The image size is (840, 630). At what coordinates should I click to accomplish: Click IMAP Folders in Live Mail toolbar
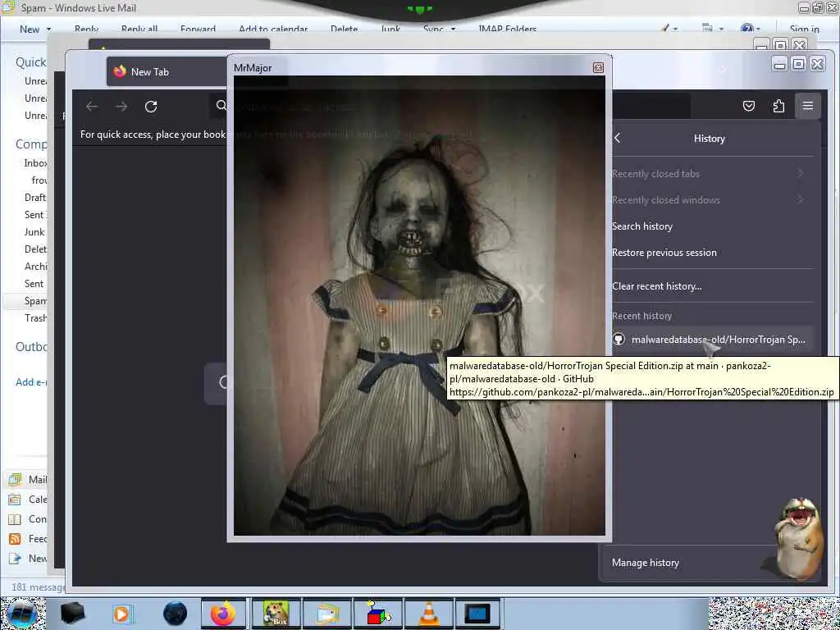point(507,29)
